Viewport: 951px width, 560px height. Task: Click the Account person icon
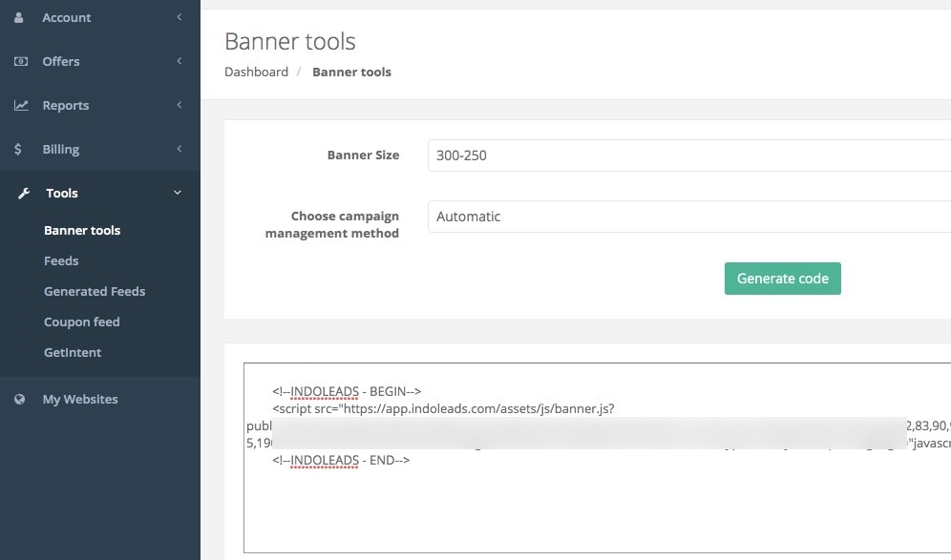click(19, 17)
